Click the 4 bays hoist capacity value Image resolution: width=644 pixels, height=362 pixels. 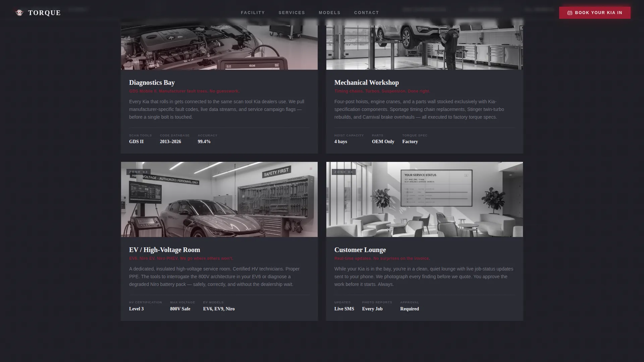[341, 142]
